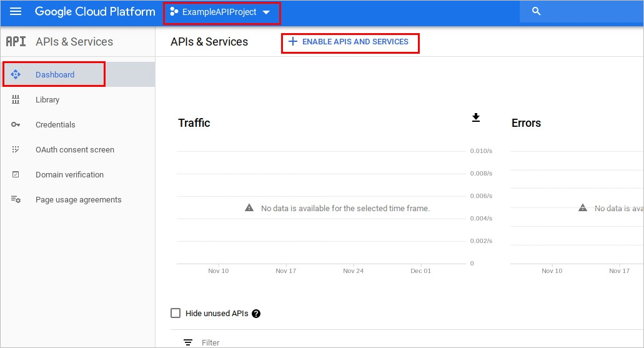Click the Page usage agreements icon
Viewport: 644px width, 348px height.
tap(16, 200)
